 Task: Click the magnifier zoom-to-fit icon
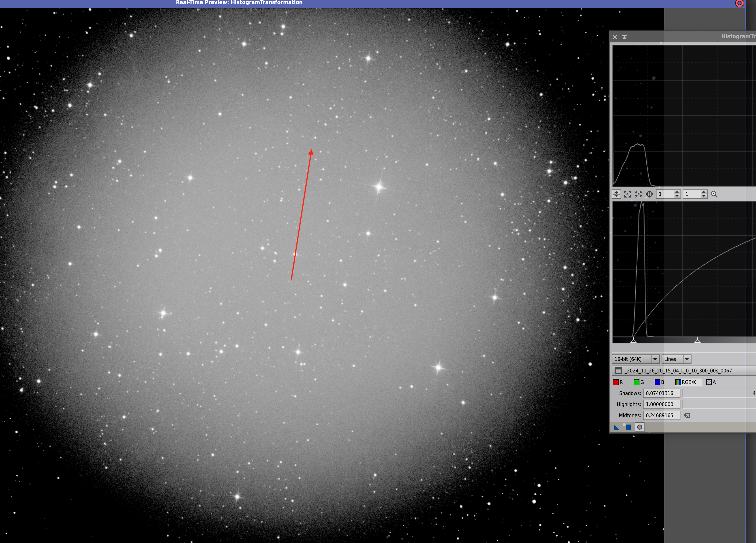point(714,194)
